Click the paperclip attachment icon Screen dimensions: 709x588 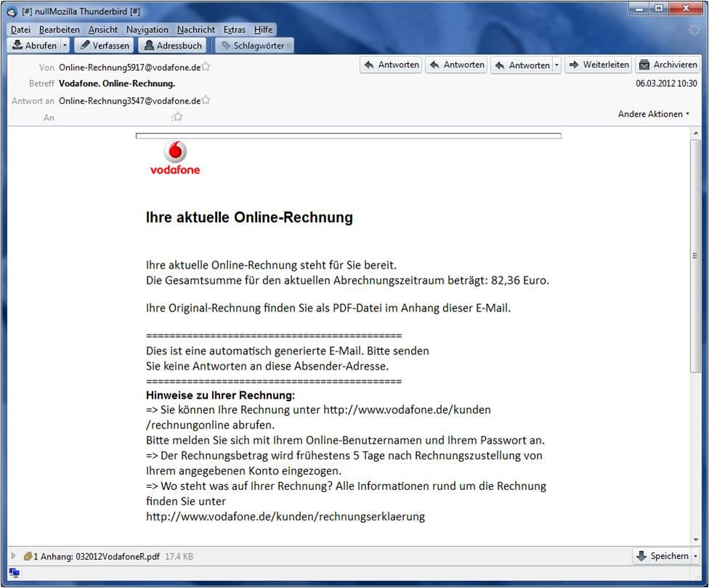click(28, 556)
